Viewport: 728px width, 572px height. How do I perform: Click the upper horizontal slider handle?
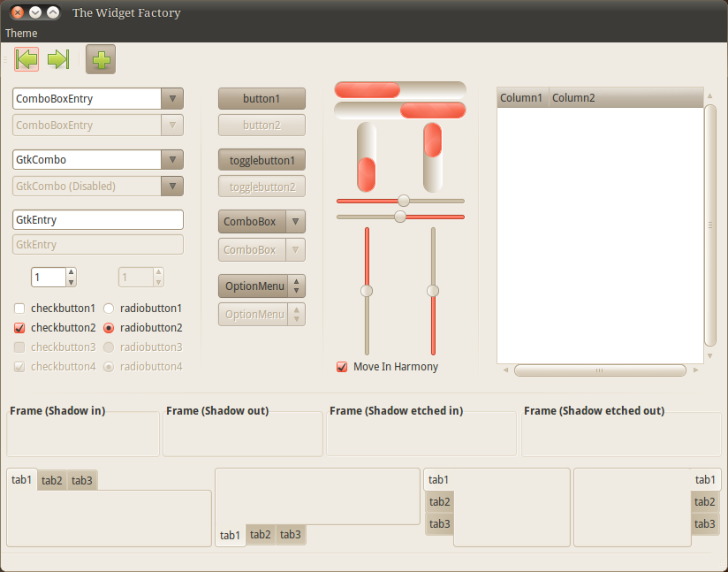coord(404,201)
